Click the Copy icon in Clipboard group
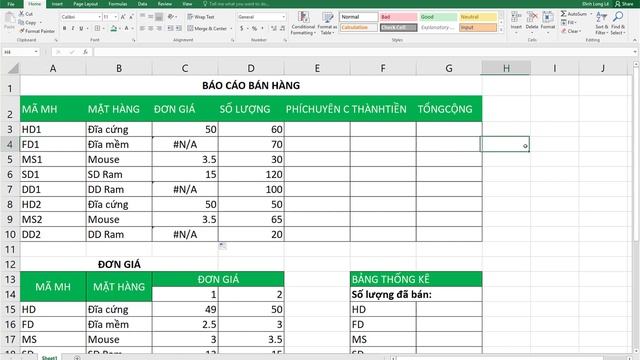The image size is (640, 360). [x=22, y=22]
